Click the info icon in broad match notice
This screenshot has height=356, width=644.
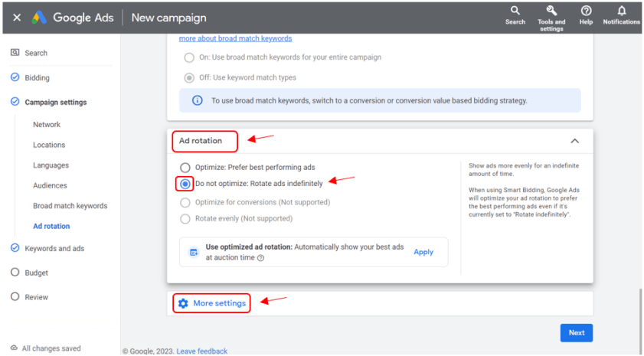point(197,100)
